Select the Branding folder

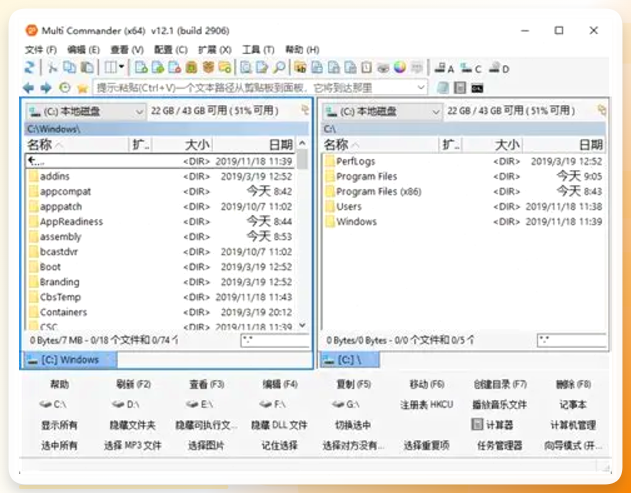(x=161, y=282)
